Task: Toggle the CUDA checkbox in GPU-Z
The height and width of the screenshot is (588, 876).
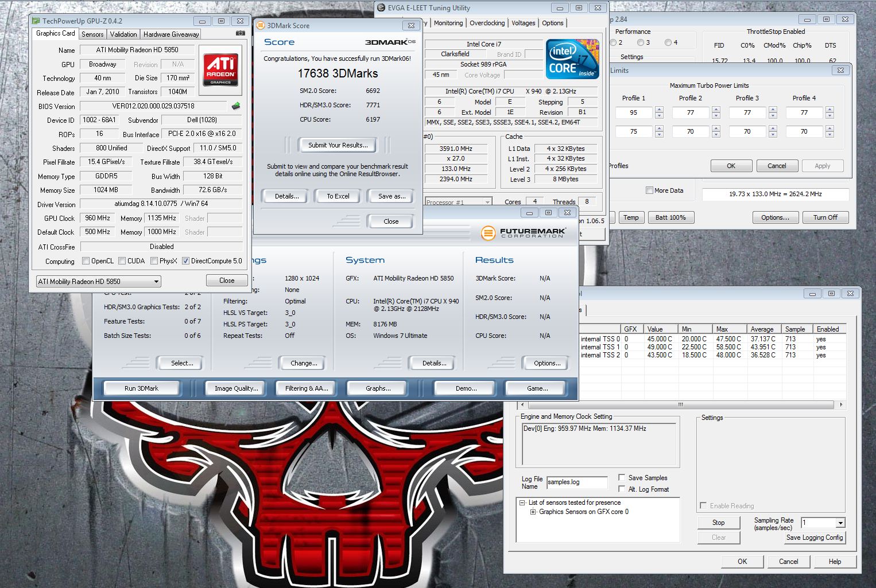Action: pyautogui.click(x=122, y=261)
